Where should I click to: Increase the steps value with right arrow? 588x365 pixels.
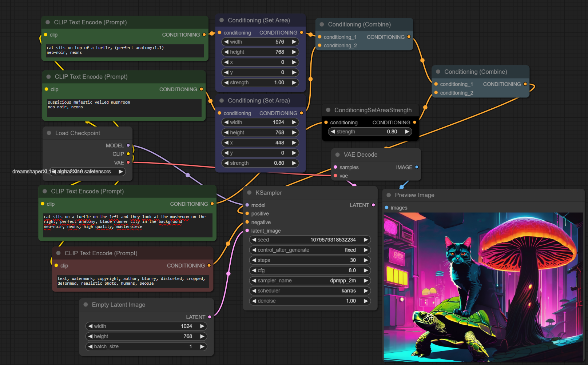point(366,260)
